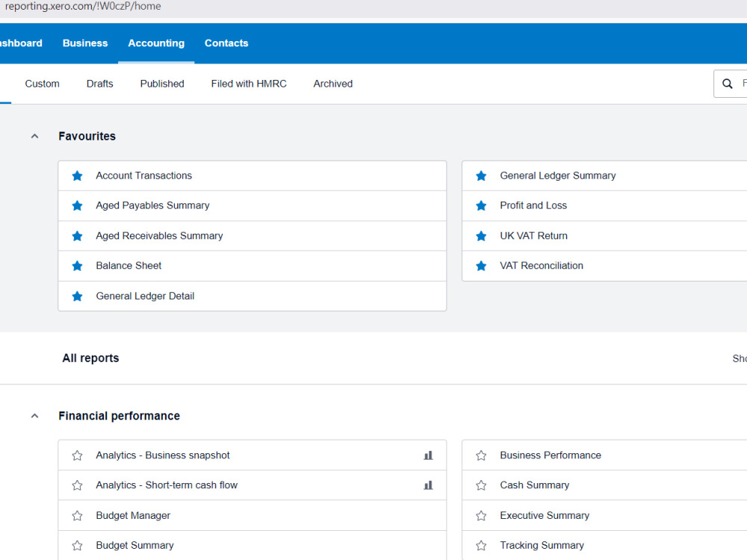
Task: Add Cash Summary star to favourites
Action: [481, 485]
